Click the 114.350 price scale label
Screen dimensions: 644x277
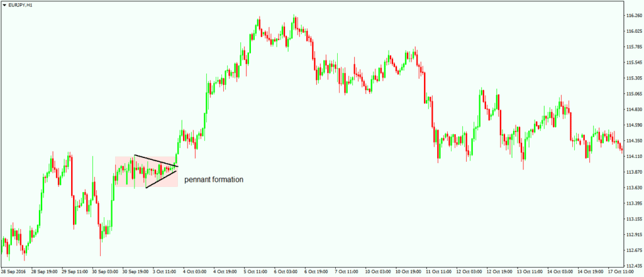click(x=634, y=140)
